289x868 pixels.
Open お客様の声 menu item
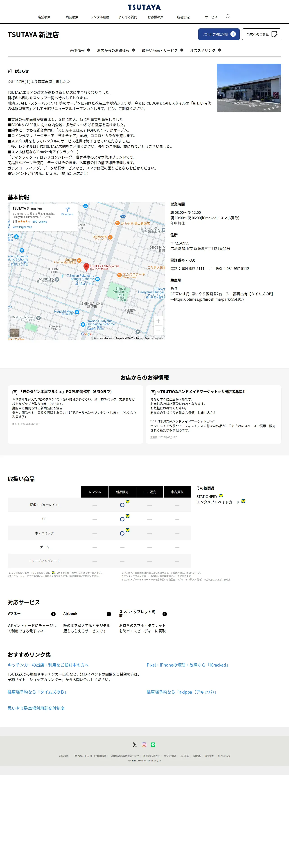156,17
